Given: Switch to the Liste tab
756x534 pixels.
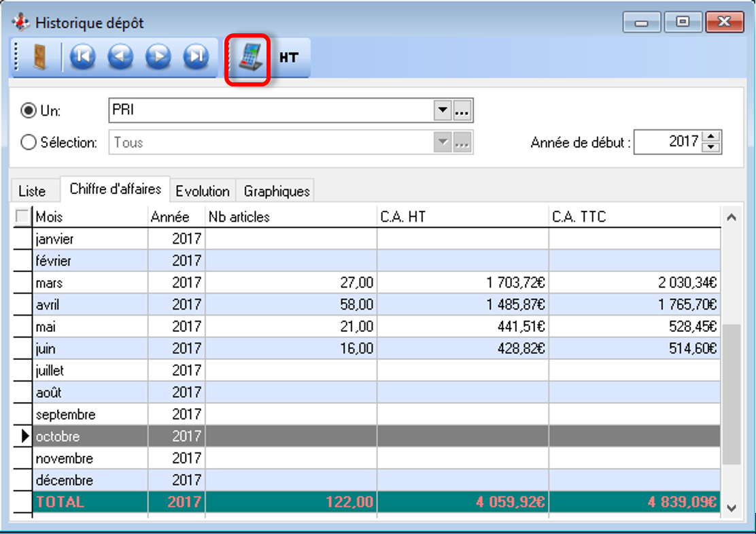Looking at the screenshot, I should click(32, 191).
